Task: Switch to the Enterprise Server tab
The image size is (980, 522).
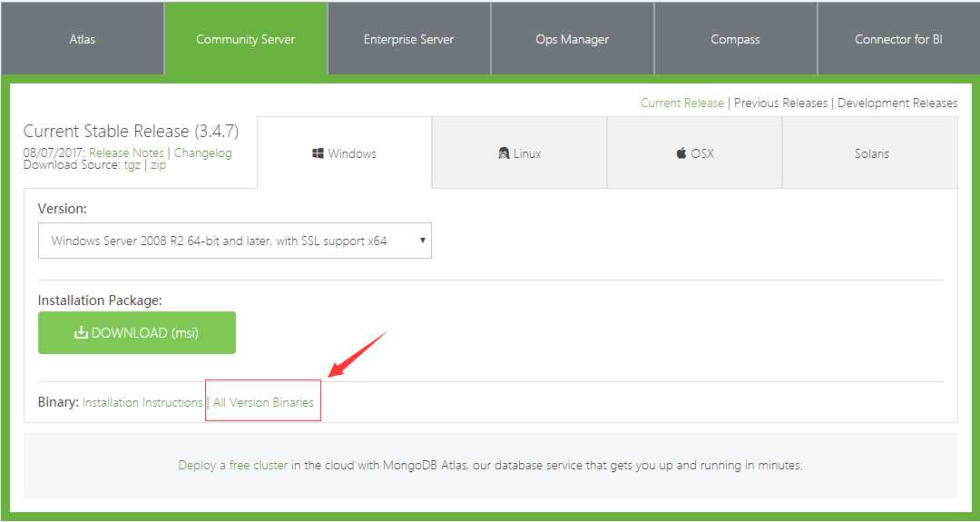Action: pyautogui.click(x=408, y=39)
